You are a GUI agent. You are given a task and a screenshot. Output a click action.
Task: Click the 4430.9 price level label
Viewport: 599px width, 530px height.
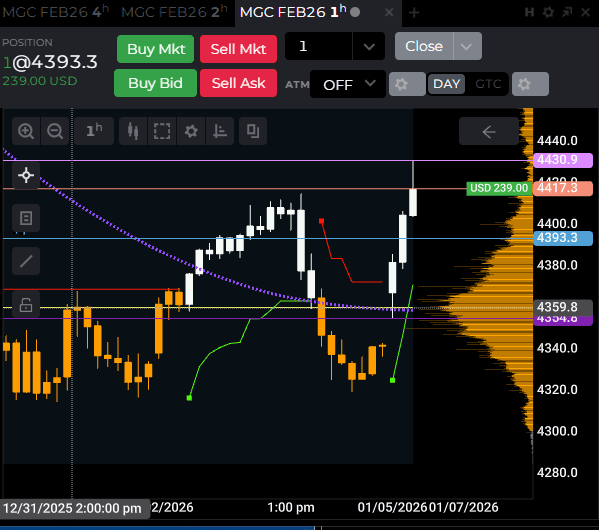tap(563, 160)
